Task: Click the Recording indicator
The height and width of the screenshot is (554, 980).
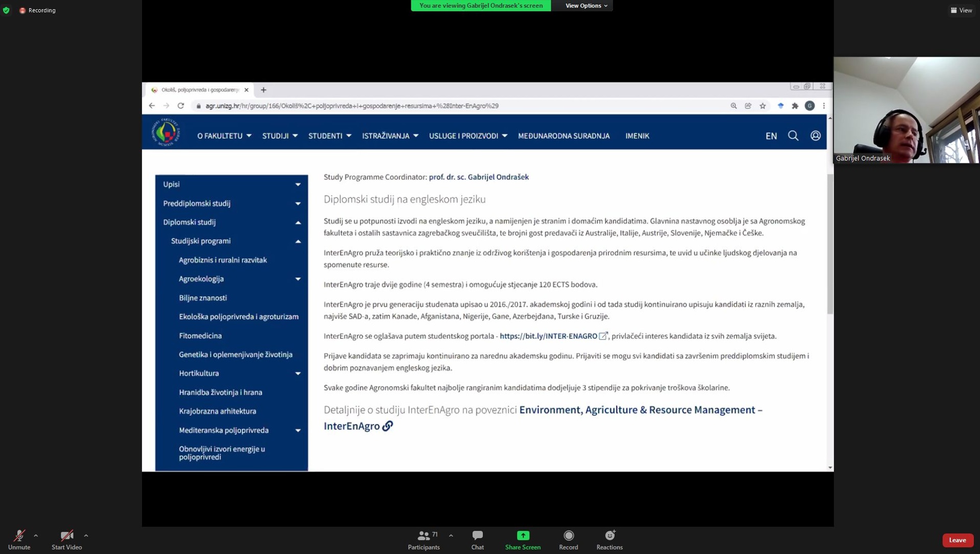Action: [x=37, y=10]
